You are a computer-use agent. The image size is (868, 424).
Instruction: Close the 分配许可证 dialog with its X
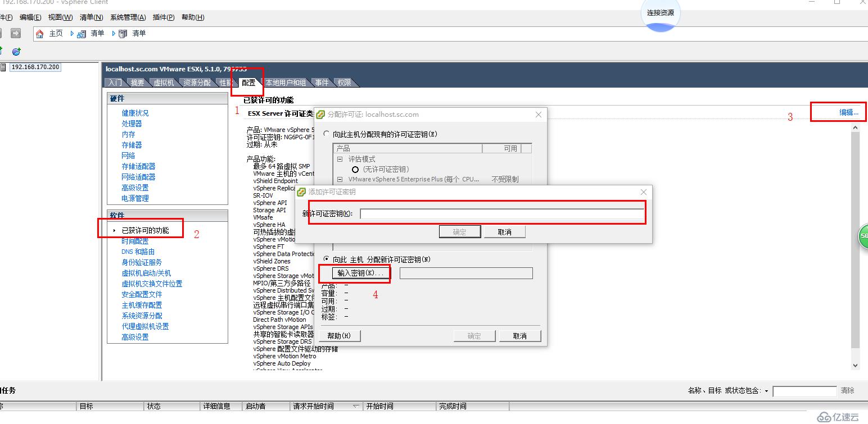(x=538, y=114)
